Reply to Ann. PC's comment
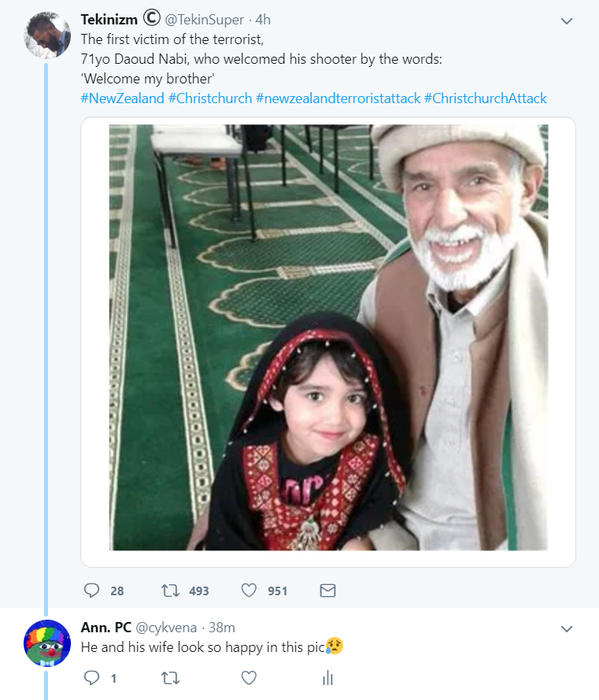Image resolution: width=599 pixels, height=700 pixels. coord(92,677)
